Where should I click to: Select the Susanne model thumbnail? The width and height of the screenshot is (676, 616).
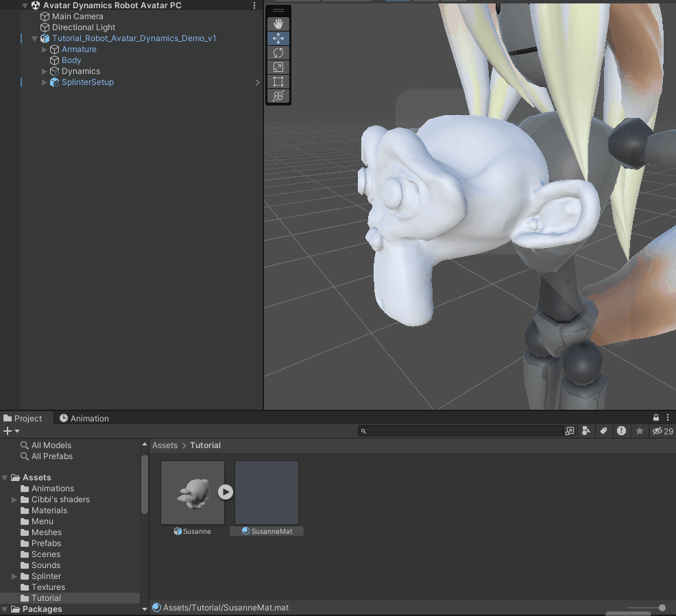pyautogui.click(x=193, y=493)
